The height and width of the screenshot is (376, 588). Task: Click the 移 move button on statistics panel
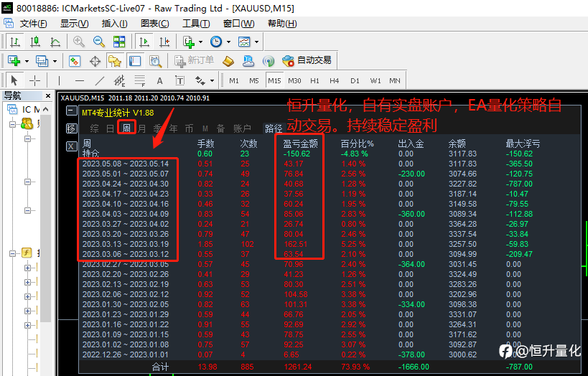point(71,128)
